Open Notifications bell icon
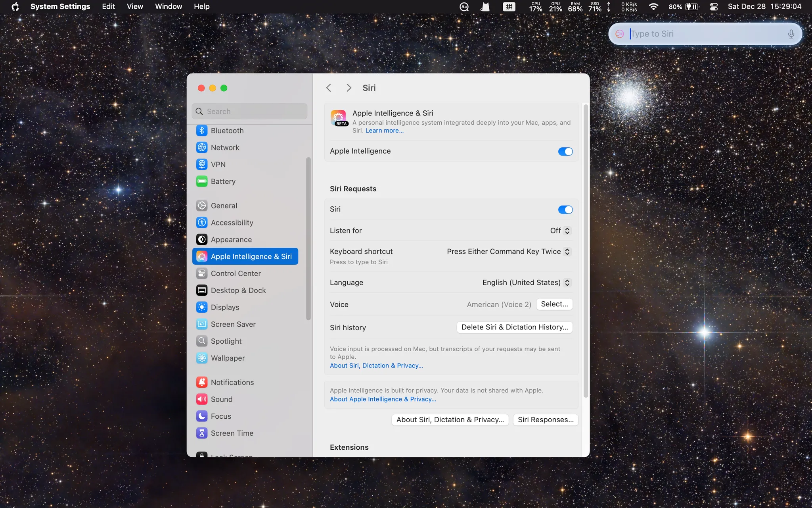Viewport: 812px width, 508px height. coord(202,382)
